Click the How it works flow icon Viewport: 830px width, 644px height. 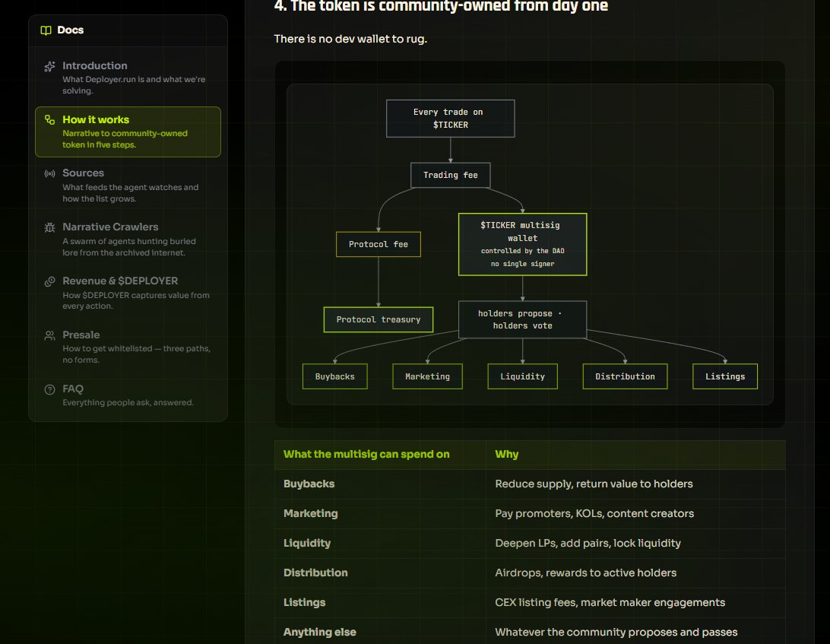(49, 119)
